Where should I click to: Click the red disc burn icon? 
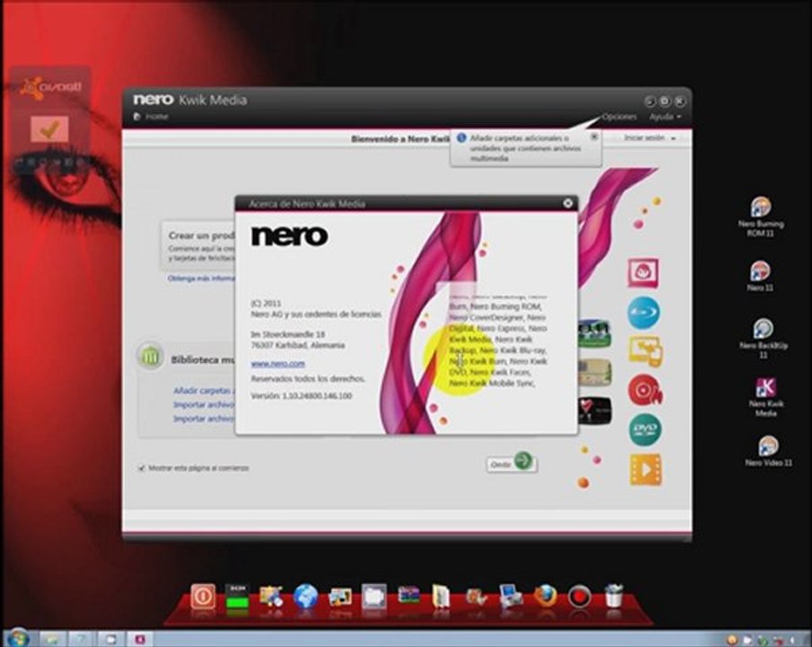pyautogui.click(x=645, y=390)
